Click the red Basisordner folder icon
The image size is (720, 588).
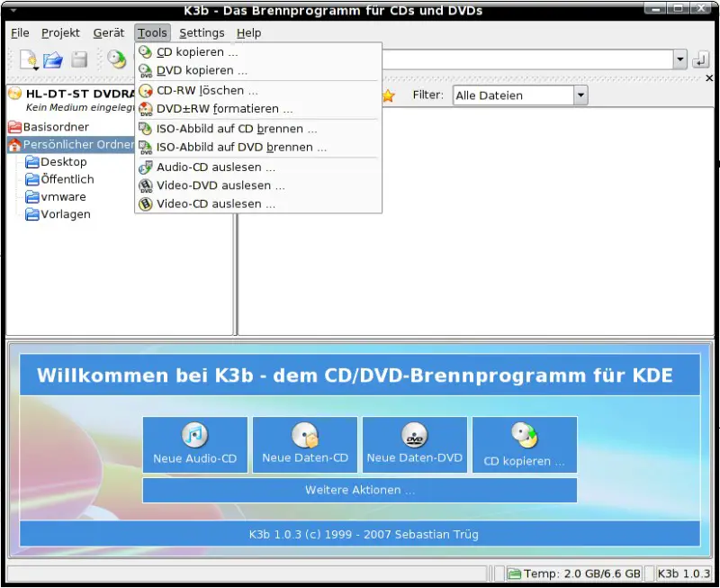coord(14,127)
